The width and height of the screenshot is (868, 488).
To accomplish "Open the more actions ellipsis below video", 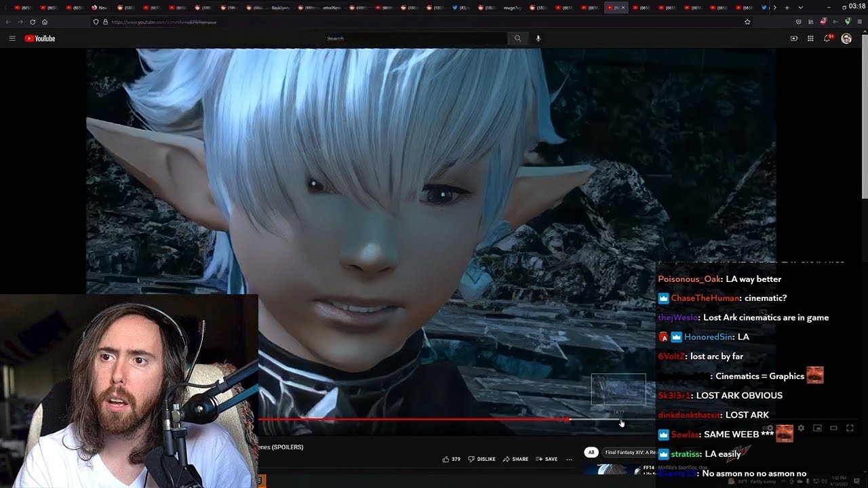I will point(569,459).
